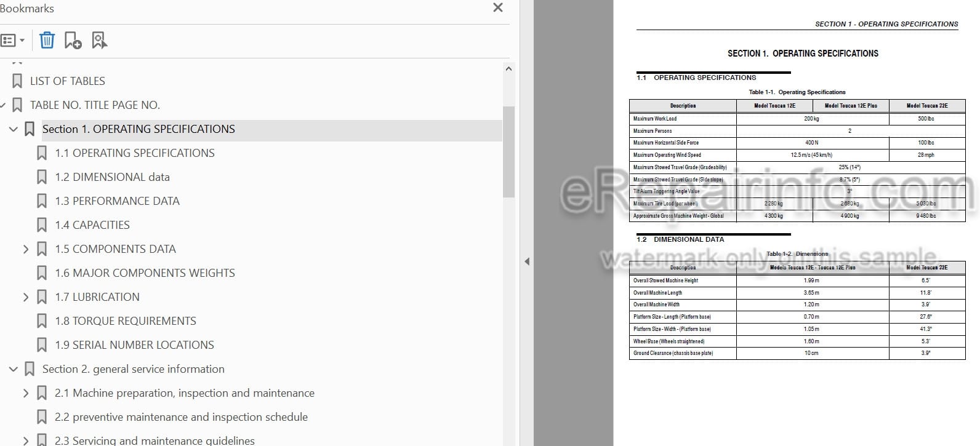Open 2.2 preventive maintenance schedule bookmark
Image resolution: width=980 pixels, height=446 pixels.
(181, 417)
